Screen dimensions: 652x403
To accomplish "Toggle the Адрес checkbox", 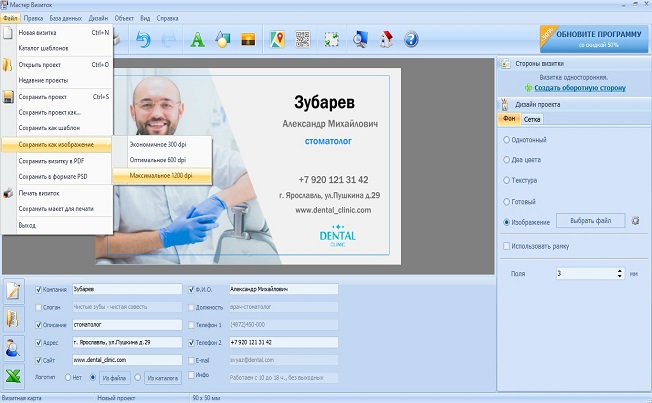I will 39,343.
